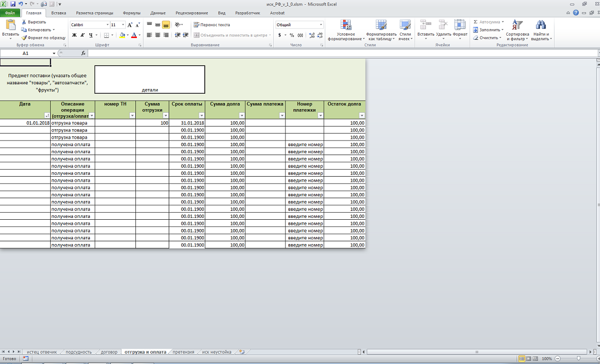This screenshot has height=364, width=600.
Task: Open the Calibri font name dropdown
Action: (x=107, y=25)
